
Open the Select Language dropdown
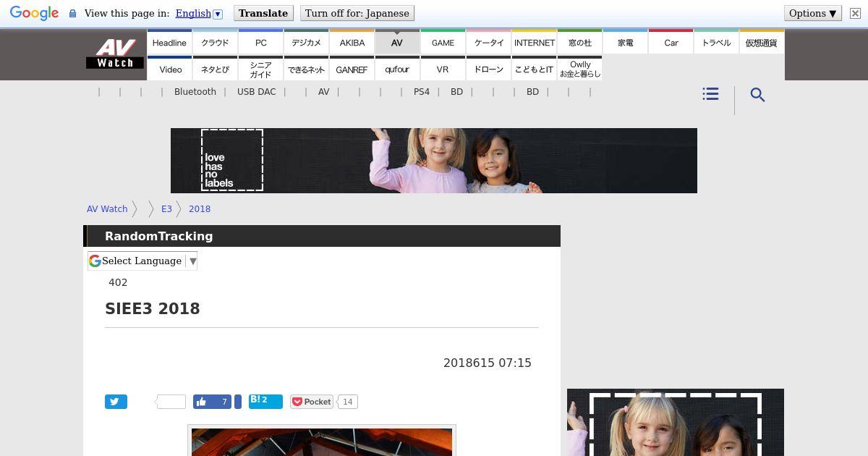pos(142,261)
